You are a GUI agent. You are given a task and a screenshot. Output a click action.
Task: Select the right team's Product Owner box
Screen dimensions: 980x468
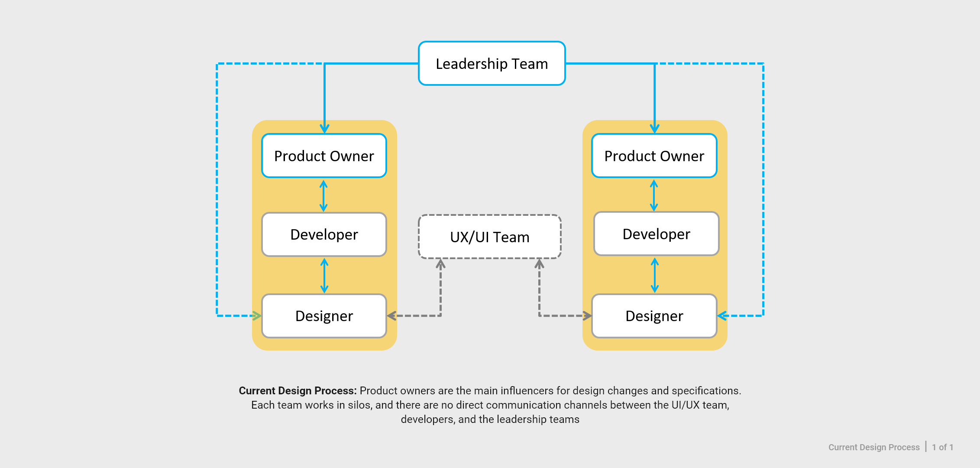click(654, 156)
